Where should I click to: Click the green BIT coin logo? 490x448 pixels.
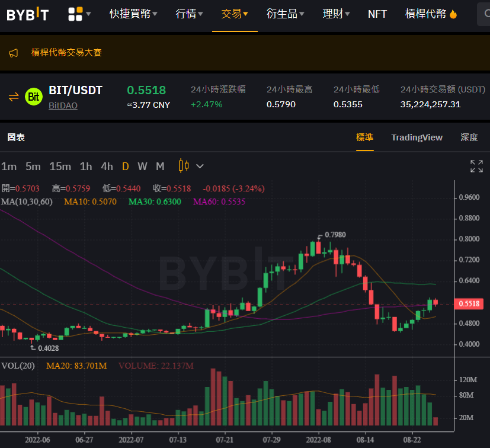pyautogui.click(x=34, y=97)
